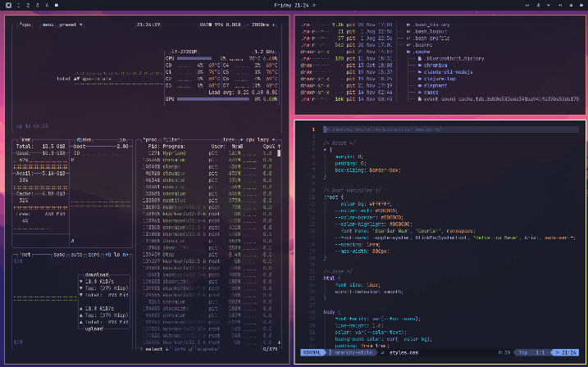Click zero in the net box header
The width and height of the screenshot is (588, 367).
(94, 254)
